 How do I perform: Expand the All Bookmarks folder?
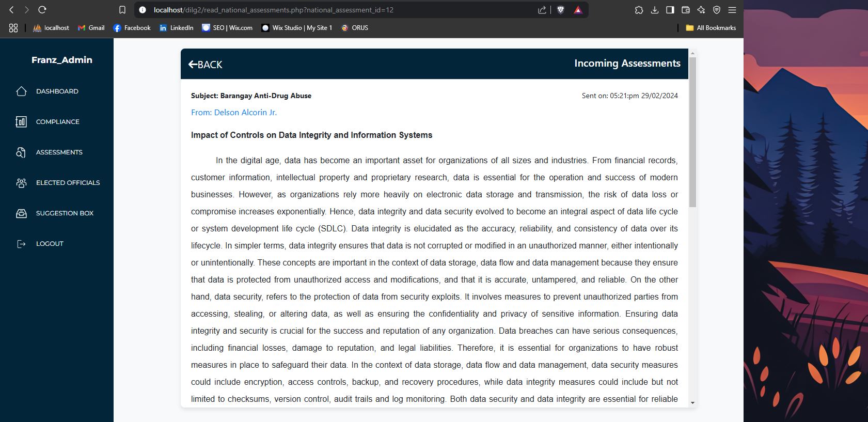711,28
